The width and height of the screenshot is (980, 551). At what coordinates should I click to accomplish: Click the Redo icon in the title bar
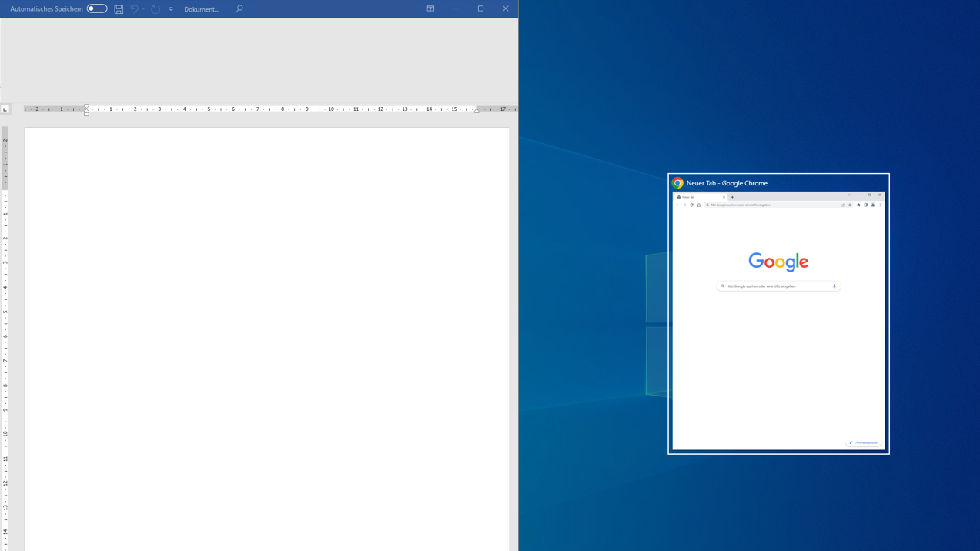pyautogui.click(x=155, y=8)
